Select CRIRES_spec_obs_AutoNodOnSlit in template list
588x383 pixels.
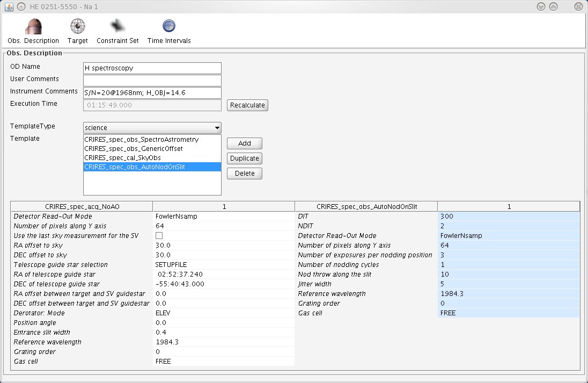[152, 167]
